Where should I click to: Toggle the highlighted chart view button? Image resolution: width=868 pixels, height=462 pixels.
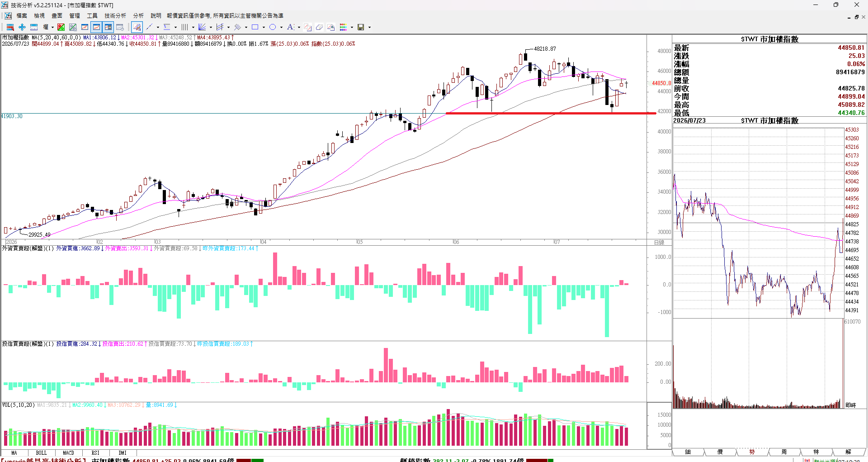96,27
